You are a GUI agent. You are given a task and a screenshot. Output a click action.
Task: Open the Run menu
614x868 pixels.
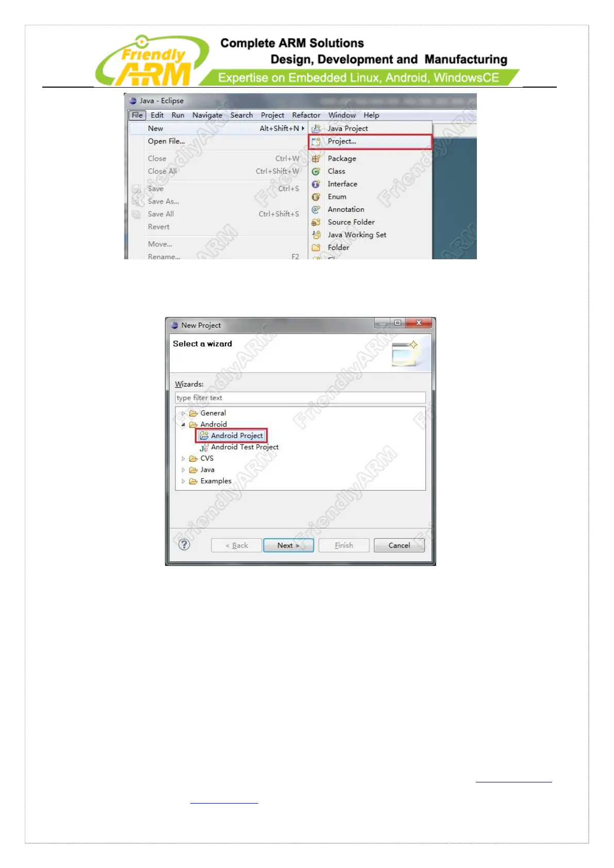tap(178, 115)
